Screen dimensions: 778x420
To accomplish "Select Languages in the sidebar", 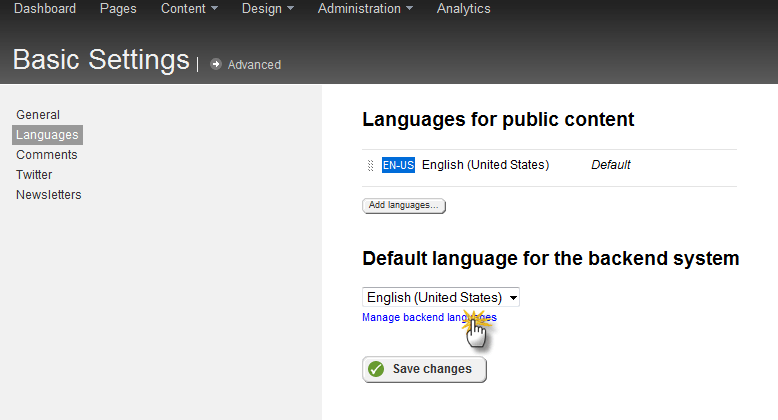I will point(47,135).
